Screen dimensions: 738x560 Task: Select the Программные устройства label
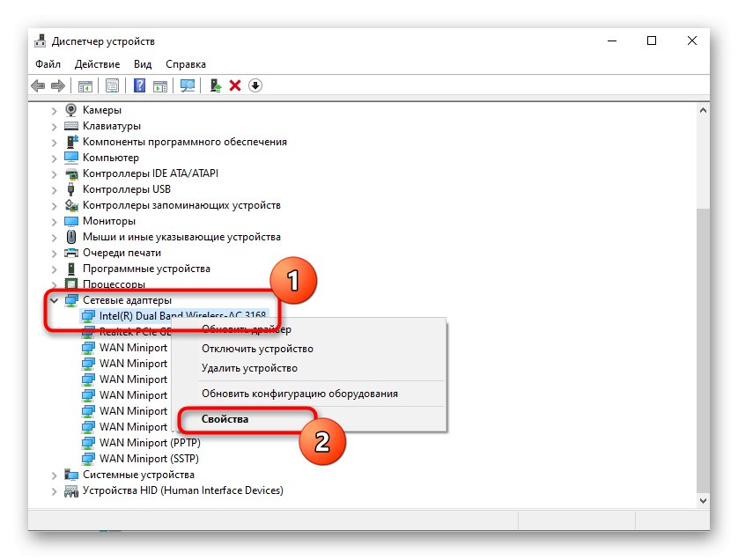[146, 269]
